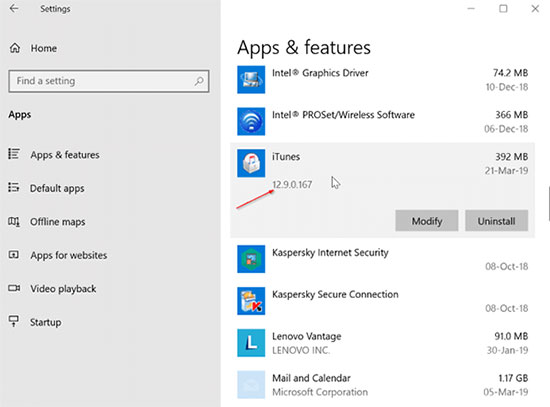Click the Modify button for iTunes
Image resolution: width=550 pixels, height=407 pixels.
[x=427, y=221]
